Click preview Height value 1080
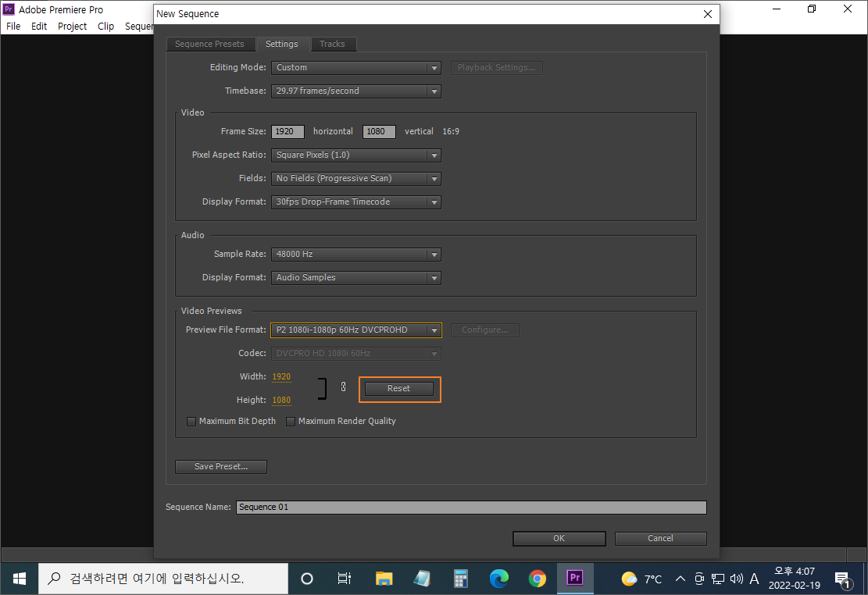Image resolution: width=868 pixels, height=595 pixels. coord(281,400)
